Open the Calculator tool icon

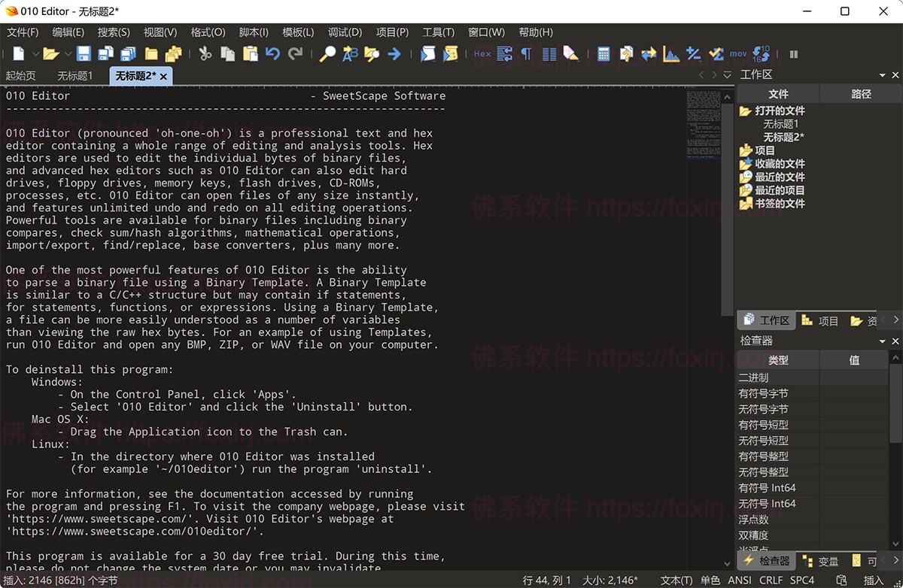point(604,54)
